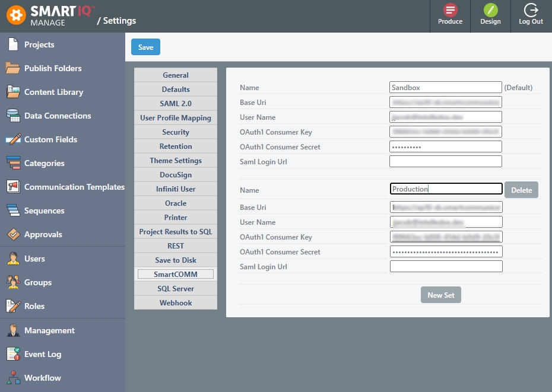The height and width of the screenshot is (392, 552).
Task: Click the Sequences layered icon
Action: [13, 211]
